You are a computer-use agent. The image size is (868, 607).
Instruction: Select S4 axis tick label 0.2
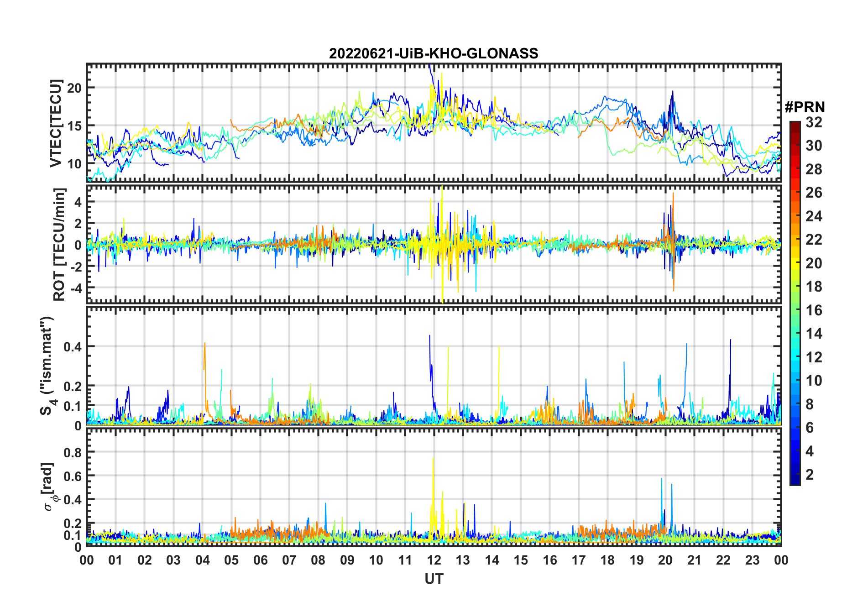[73, 386]
